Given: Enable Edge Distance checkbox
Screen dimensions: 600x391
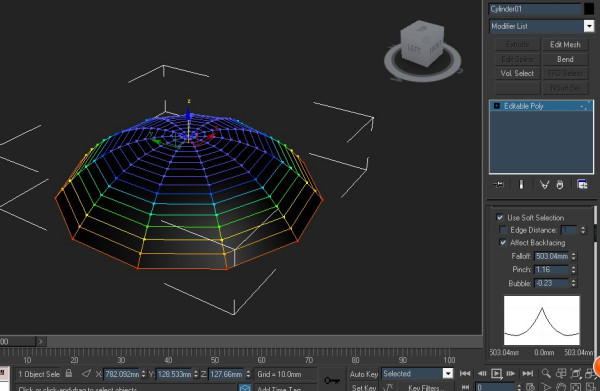Looking at the screenshot, I should 503,230.
